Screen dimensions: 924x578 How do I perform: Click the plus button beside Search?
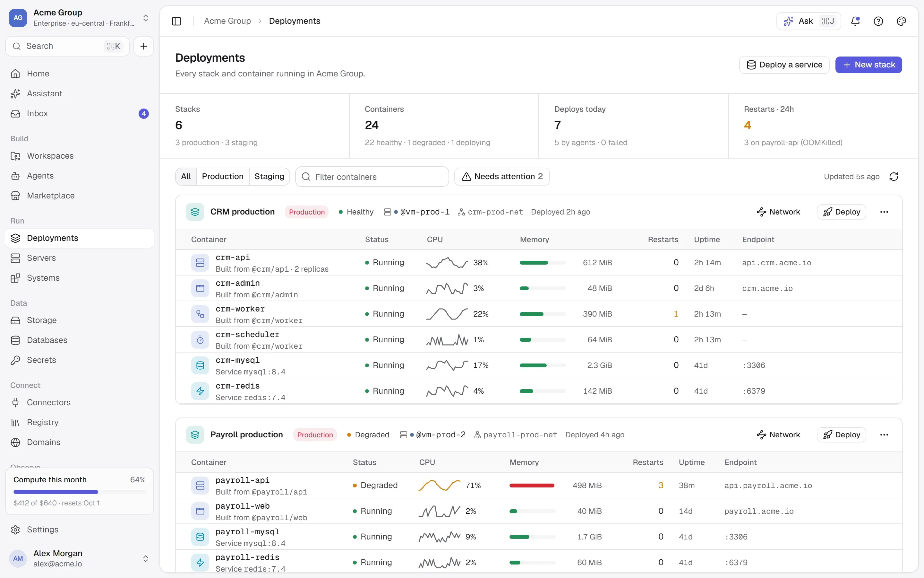click(143, 46)
